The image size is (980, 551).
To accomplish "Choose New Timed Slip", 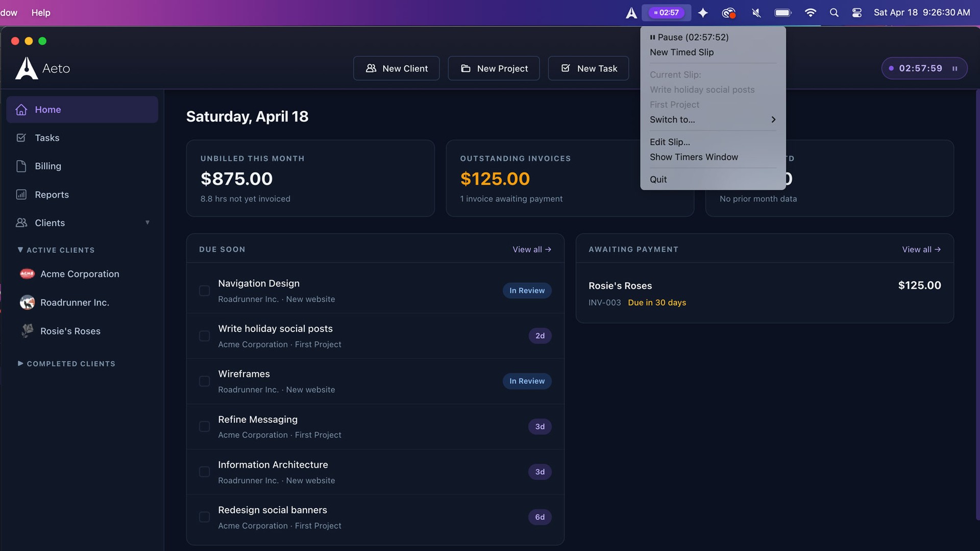I will pos(713,53).
